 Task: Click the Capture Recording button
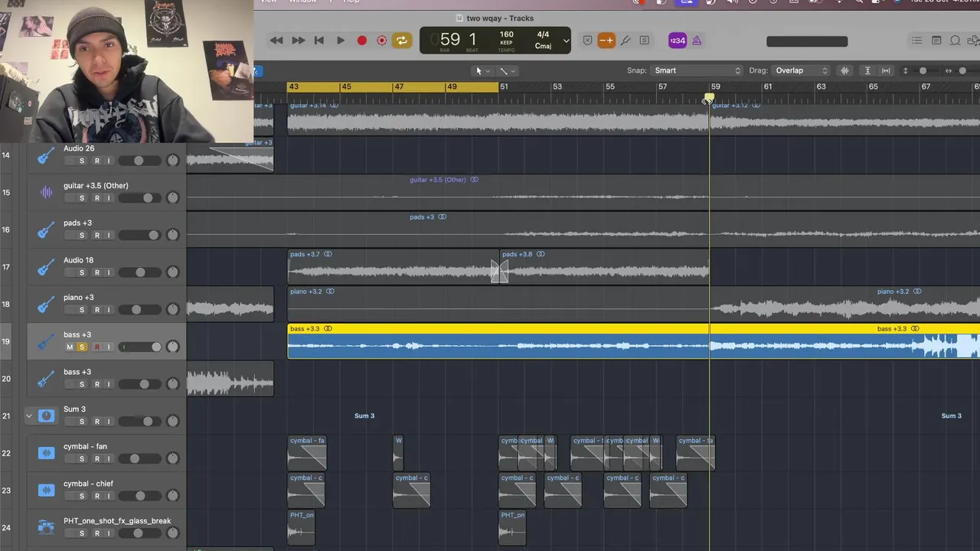point(381,41)
